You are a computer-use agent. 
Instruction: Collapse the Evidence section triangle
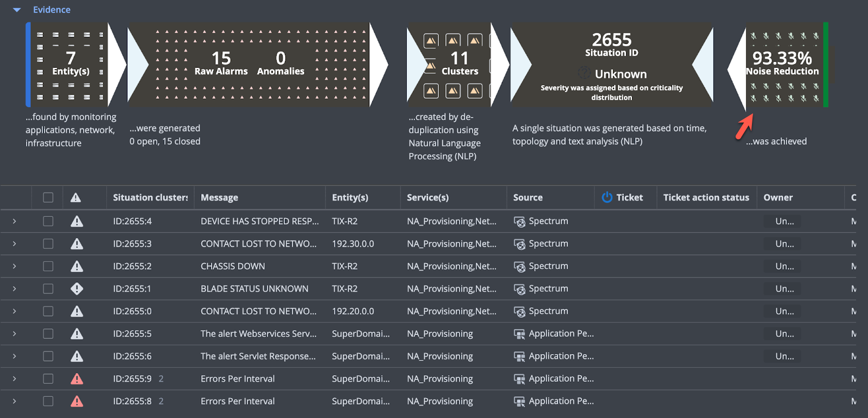(17, 10)
